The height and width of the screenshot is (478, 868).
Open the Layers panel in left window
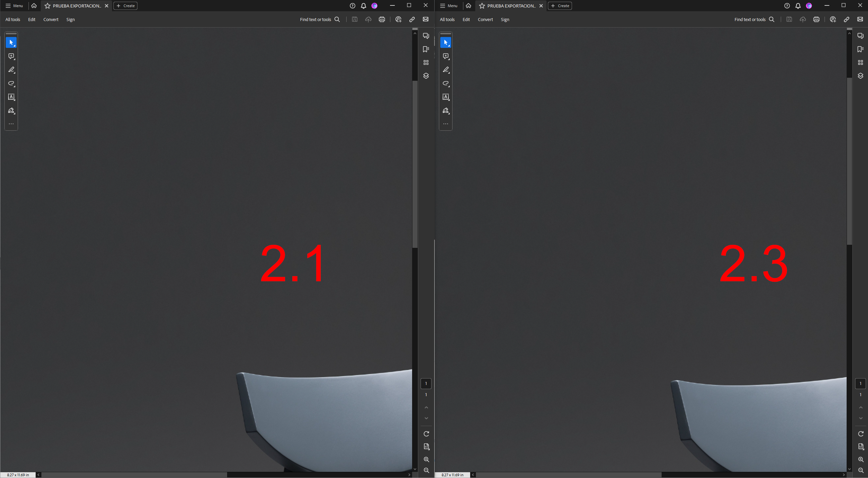(426, 76)
